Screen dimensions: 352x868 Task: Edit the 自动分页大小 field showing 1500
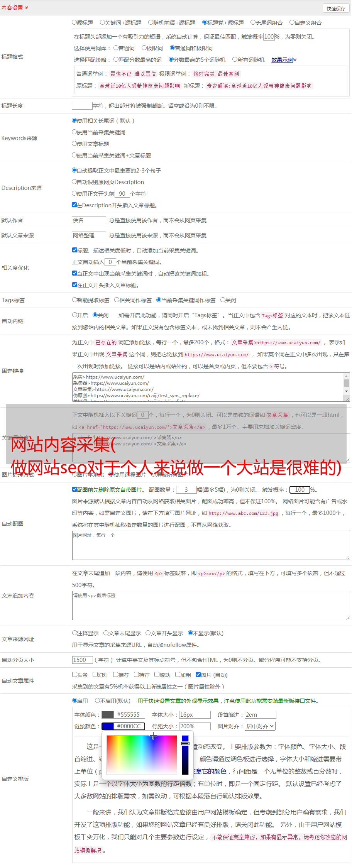tap(83, 660)
